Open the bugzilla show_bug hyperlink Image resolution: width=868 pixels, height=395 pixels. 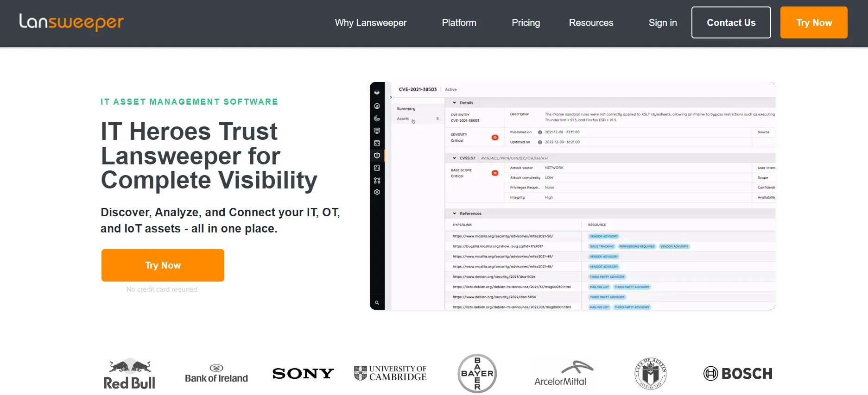[x=498, y=246]
